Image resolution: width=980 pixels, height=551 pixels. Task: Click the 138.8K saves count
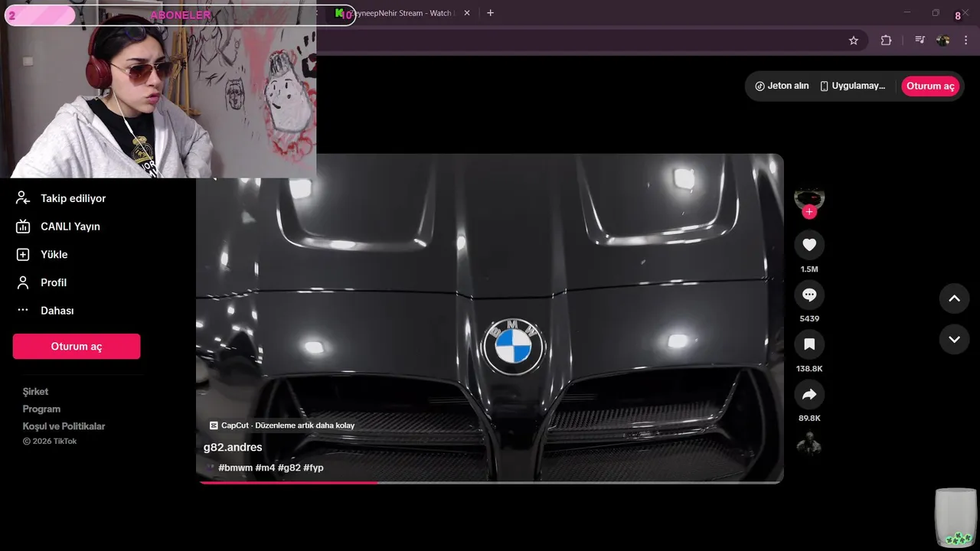[x=809, y=369]
